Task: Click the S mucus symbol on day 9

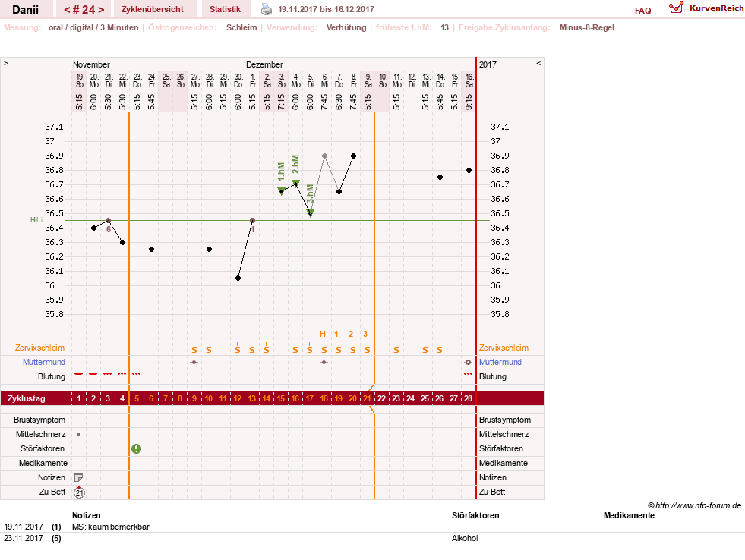Action: click(x=194, y=350)
